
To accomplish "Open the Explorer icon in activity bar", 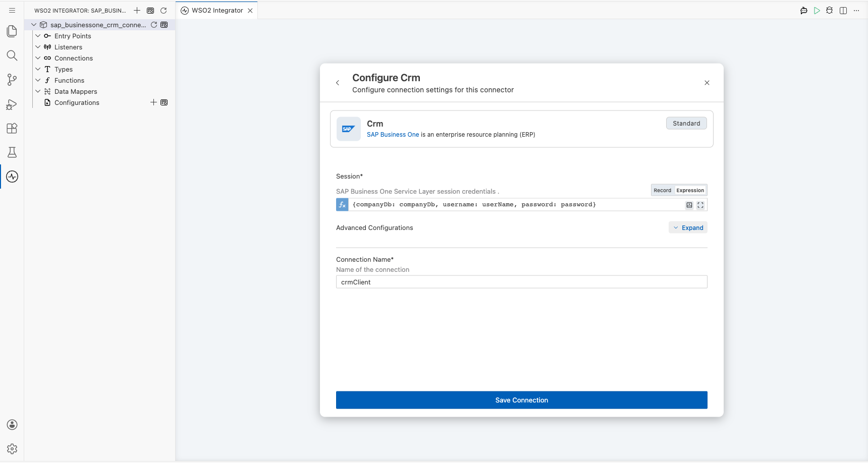I will click(x=12, y=31).
